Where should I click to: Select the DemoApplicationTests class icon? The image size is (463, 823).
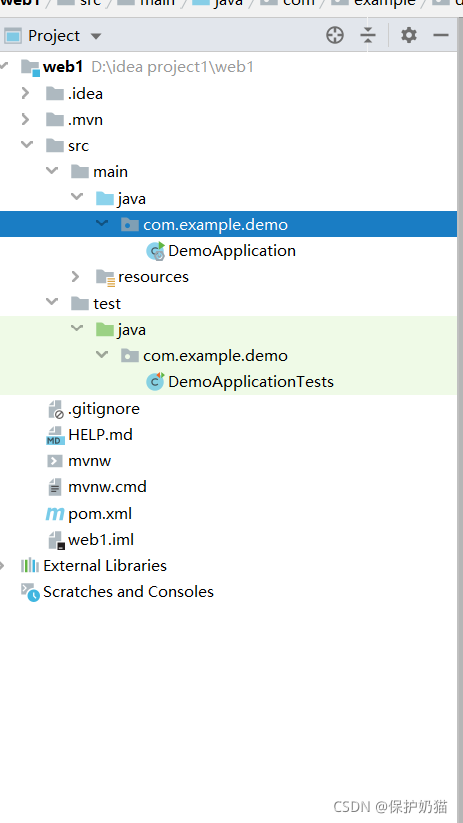[x=155, y=382]
